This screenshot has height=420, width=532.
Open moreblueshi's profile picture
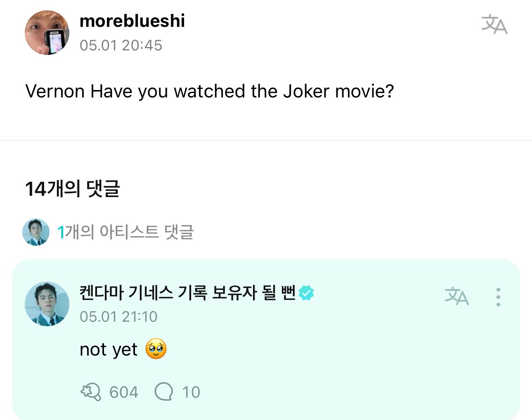(47, 33)
